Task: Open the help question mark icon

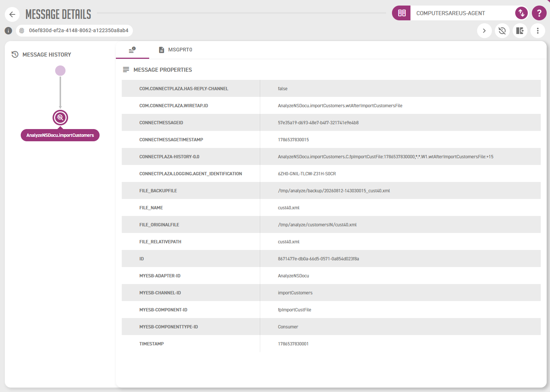Action: [x=539, y=13]
